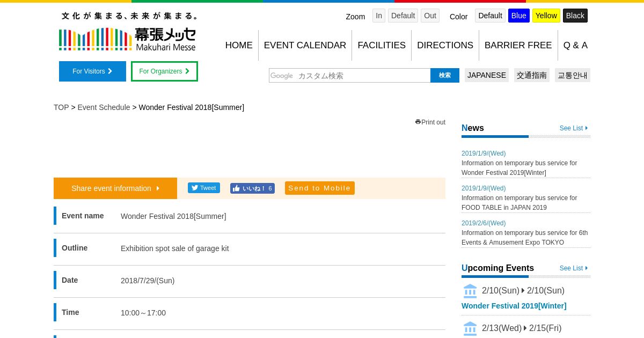Click date value 2018/7/29/(Sun)
The width and height of the screenshot is (644, 338).
pyautogui.click(x=148, y=281)
